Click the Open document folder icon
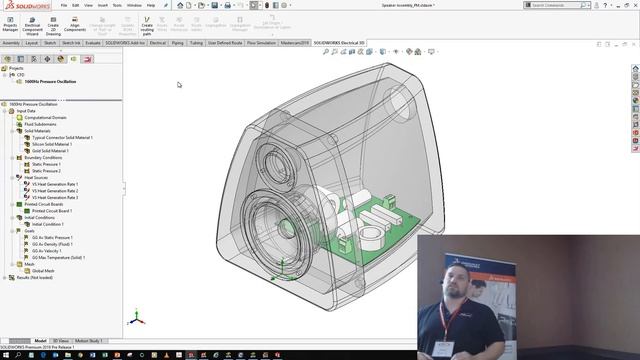Screen dimensions: 640x360 201,5
